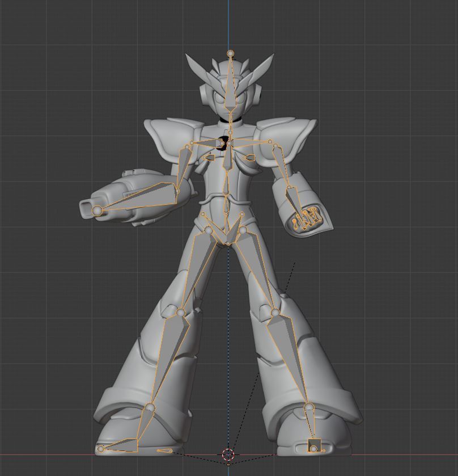Click the red-white 3D cursor between the feet
458x476 pixels.
228,454
